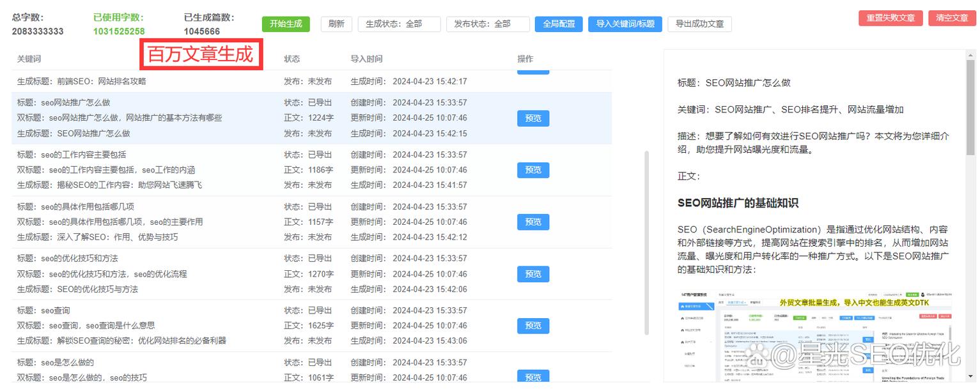This screenshot has height=389, width=980.
Task: Click 正文：1224字 cell
Action: (309, 118)
